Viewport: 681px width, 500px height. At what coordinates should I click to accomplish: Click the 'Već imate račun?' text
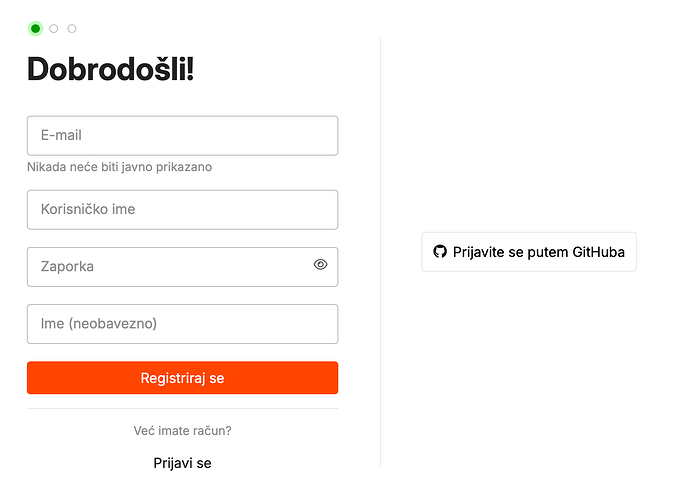point(182,431)
